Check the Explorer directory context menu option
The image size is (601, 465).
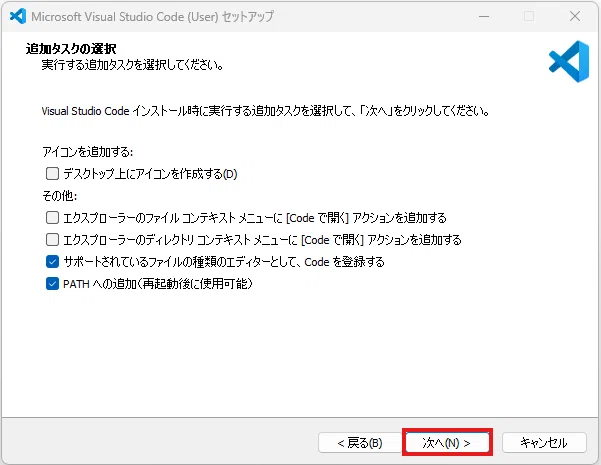[52, 240]
